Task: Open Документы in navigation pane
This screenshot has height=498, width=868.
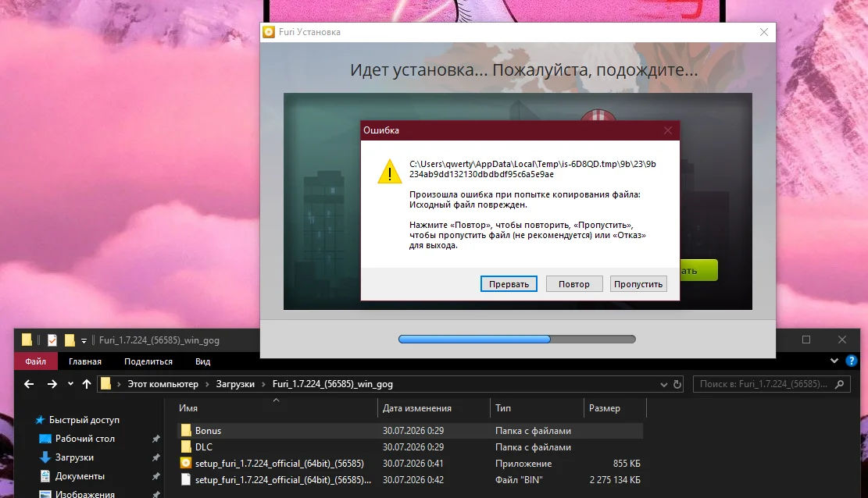Action: tap(80, 476)
